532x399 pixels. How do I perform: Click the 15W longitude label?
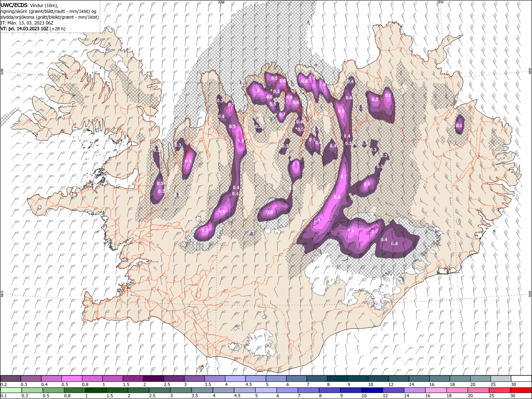440,2
